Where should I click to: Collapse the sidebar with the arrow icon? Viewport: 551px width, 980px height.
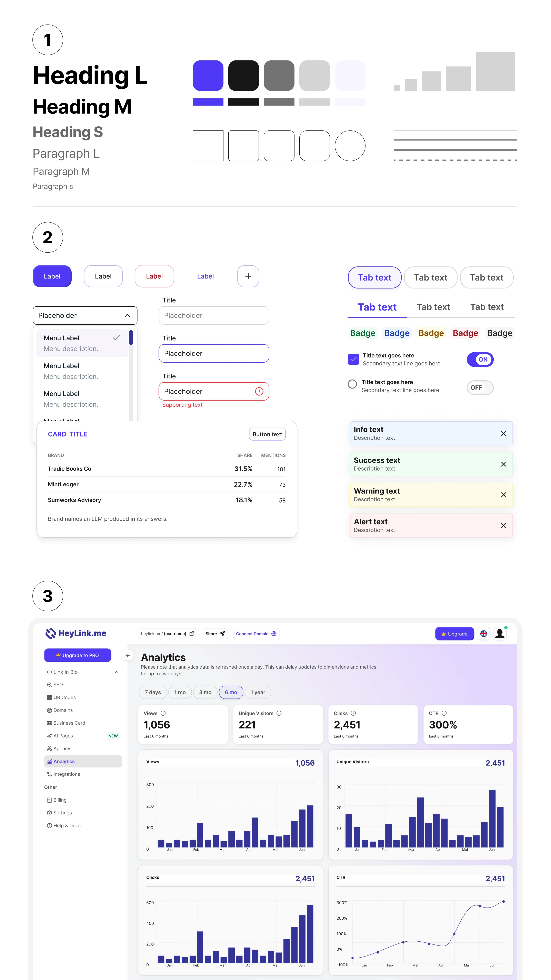pyautogui.click(x=127, y=655)
